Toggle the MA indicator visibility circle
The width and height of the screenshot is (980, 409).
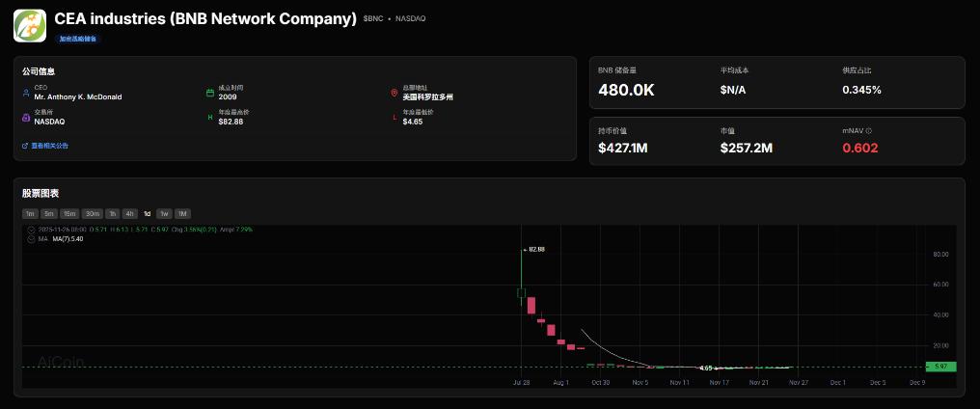click(x=31, y=239)
